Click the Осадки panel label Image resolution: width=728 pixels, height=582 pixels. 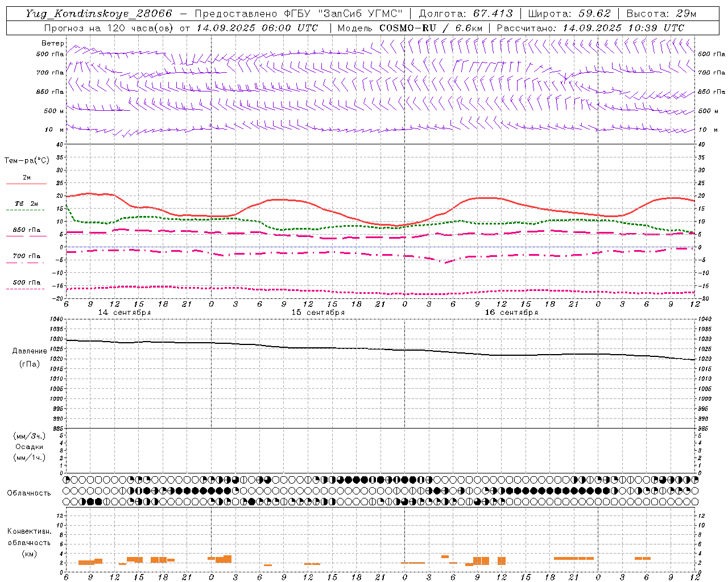[x=30, y=447]
